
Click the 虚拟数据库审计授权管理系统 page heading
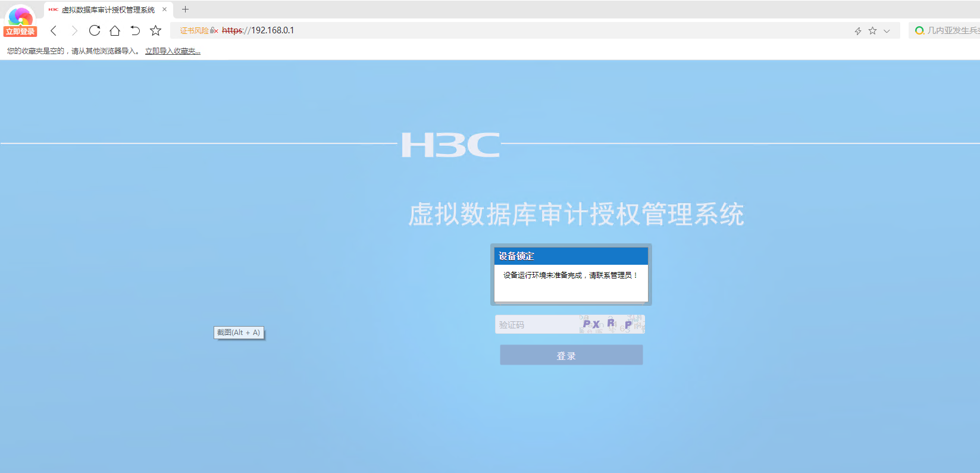[576, 214]
